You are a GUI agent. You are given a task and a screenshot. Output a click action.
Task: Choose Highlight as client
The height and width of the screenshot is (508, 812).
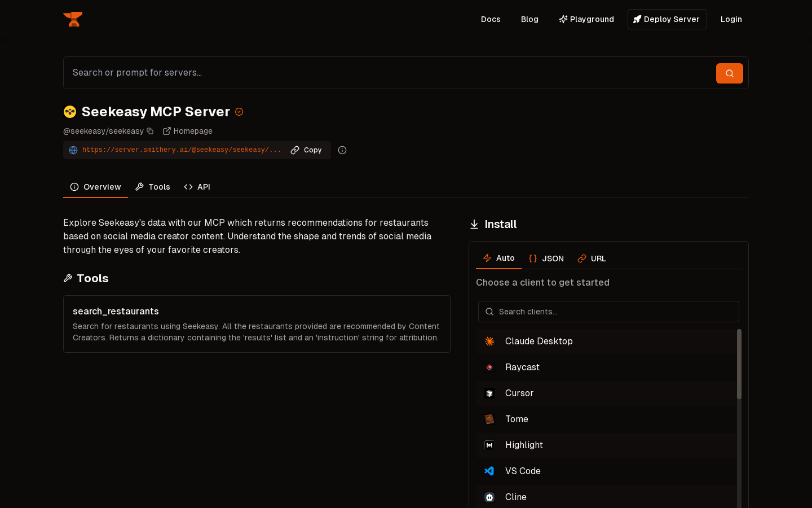[x=606, y=445]
